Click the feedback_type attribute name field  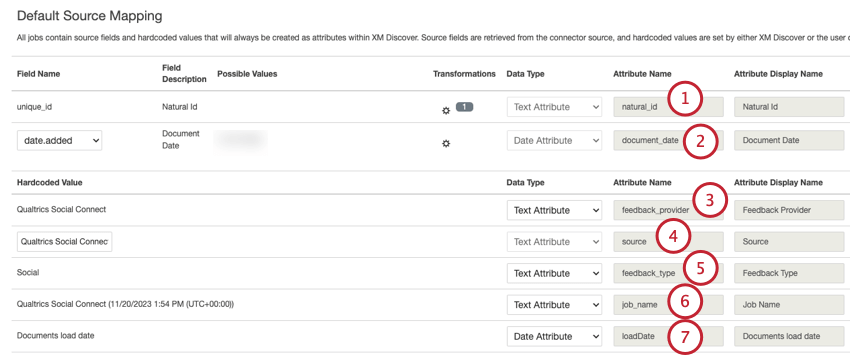coord(668,273)
